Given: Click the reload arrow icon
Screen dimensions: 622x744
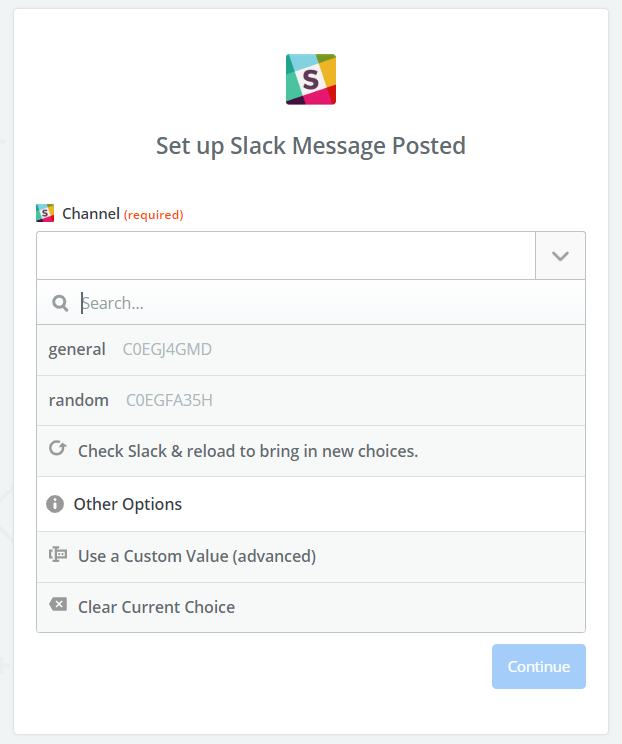Looking at the screenshot, I should pyautogui.click(x=58, y=450).
